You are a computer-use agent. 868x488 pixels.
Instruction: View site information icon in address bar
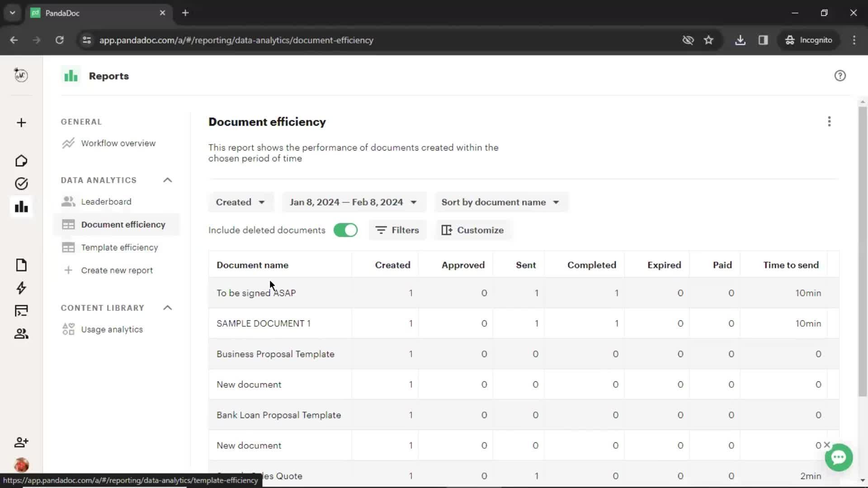86,40
